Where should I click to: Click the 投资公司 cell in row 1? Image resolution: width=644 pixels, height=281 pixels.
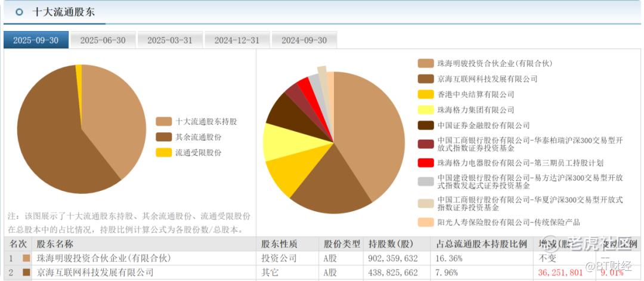(279, 258)
